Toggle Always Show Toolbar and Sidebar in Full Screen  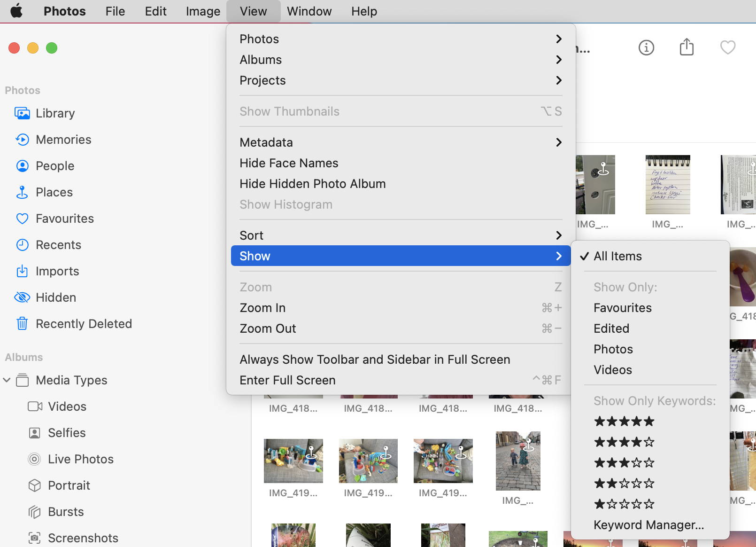coord(401,359)
